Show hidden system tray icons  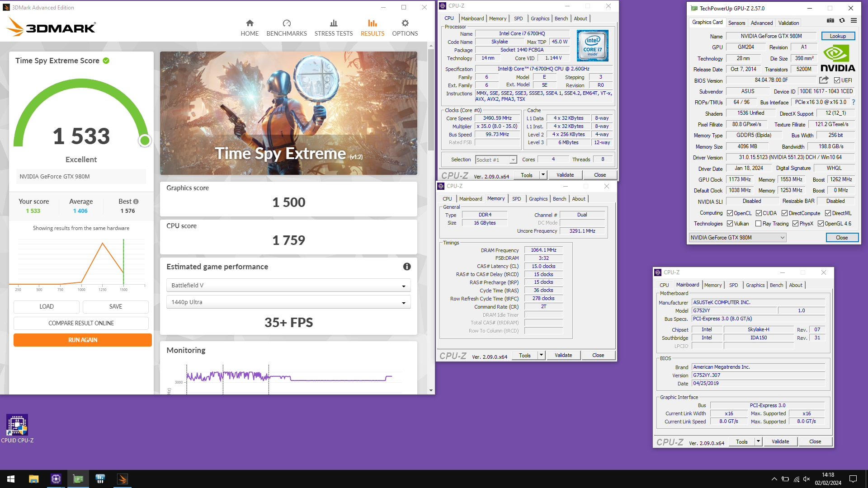pos(774,479)
